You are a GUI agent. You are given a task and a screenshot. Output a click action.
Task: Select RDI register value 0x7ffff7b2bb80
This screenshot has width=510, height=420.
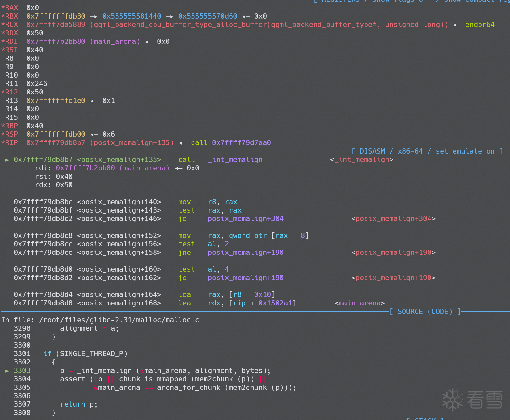pyautogui.click(x=56, y=41)
